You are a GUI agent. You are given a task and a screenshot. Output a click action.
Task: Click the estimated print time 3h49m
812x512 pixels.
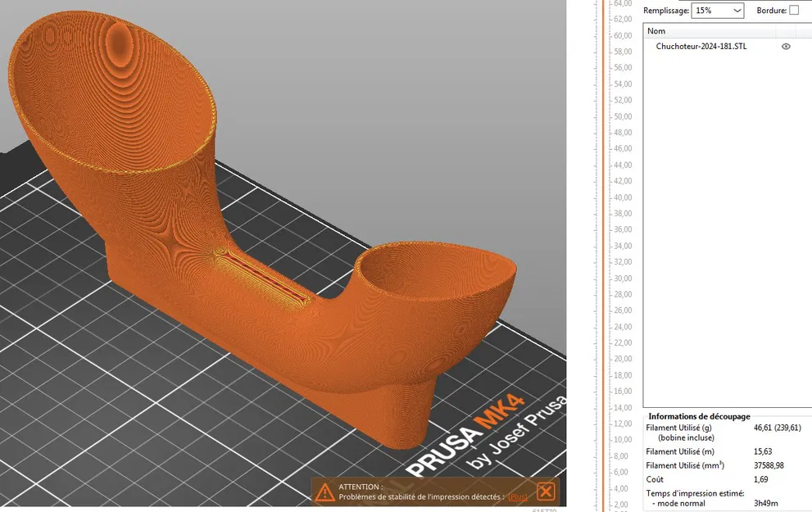click(766, 503)
